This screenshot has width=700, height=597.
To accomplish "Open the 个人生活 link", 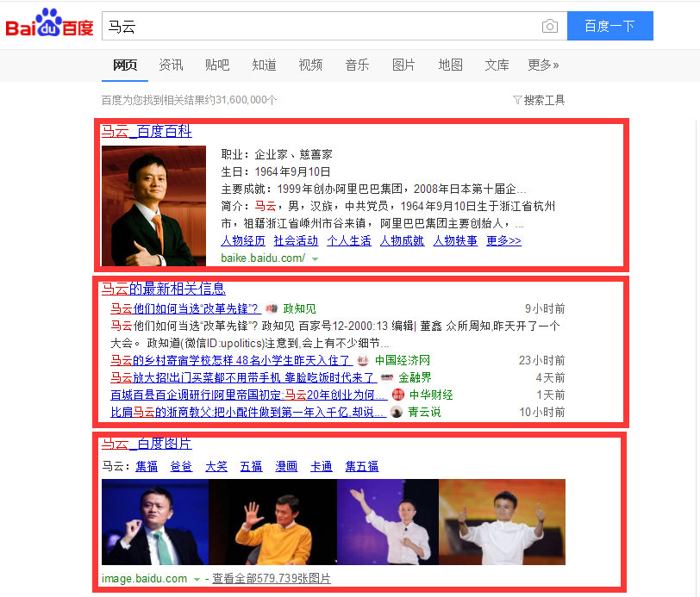I will pos(349,241).
